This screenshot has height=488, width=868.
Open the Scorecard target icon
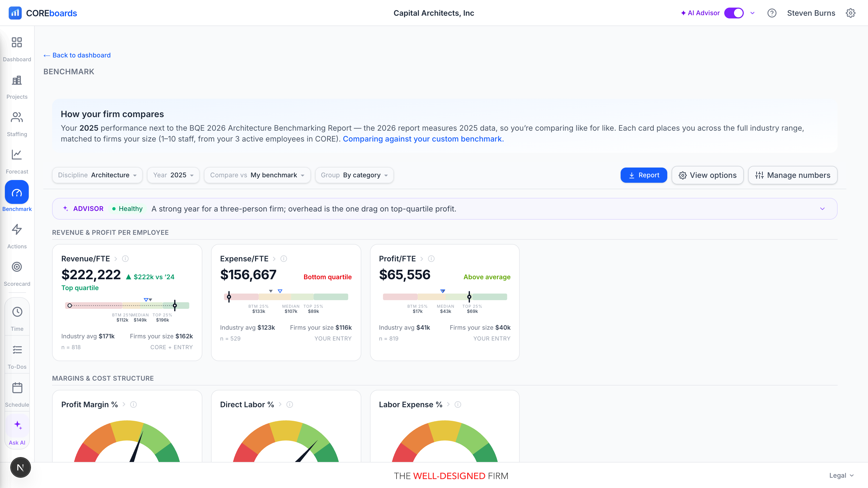pos(17,267)
